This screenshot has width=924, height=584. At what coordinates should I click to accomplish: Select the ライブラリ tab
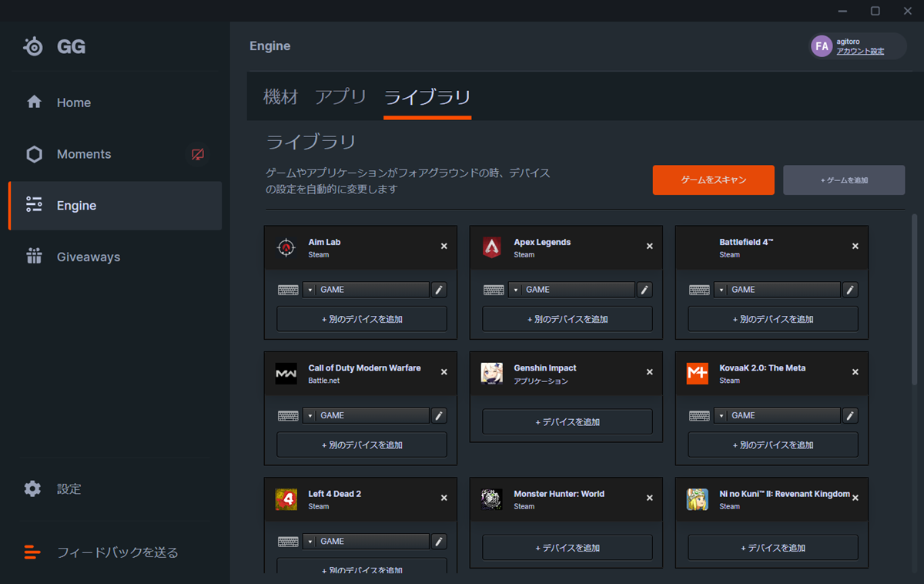pos(427,97)
